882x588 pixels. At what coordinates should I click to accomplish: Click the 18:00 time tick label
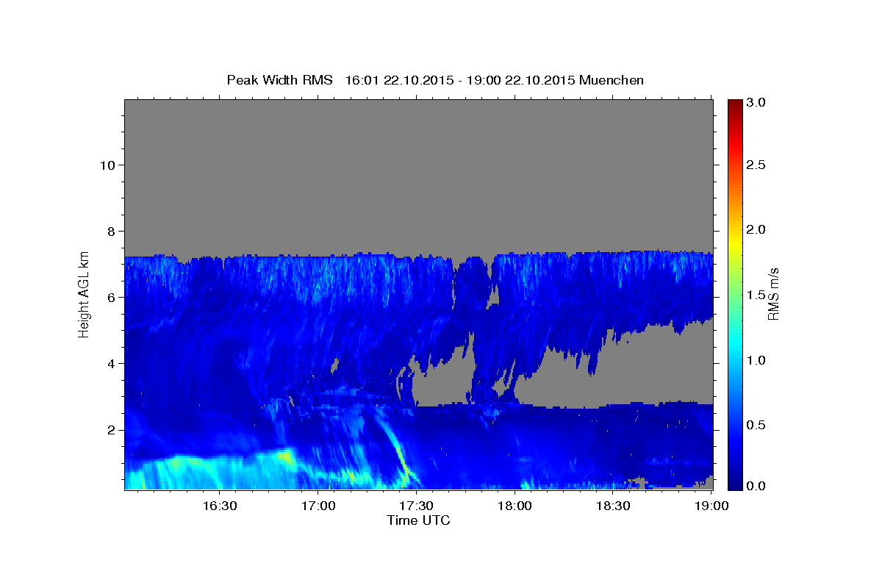point(515,506)
